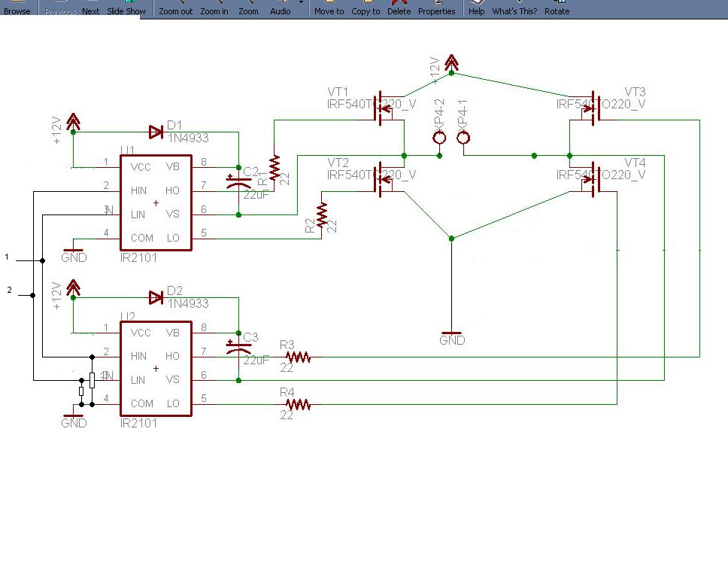
Task: Start the Slide Show
Action: [x=126, y=8]
